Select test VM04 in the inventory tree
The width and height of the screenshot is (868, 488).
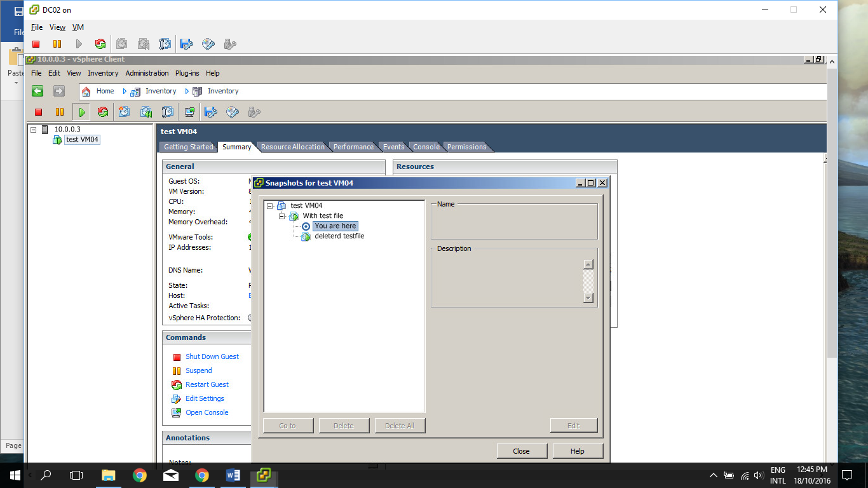82,140
